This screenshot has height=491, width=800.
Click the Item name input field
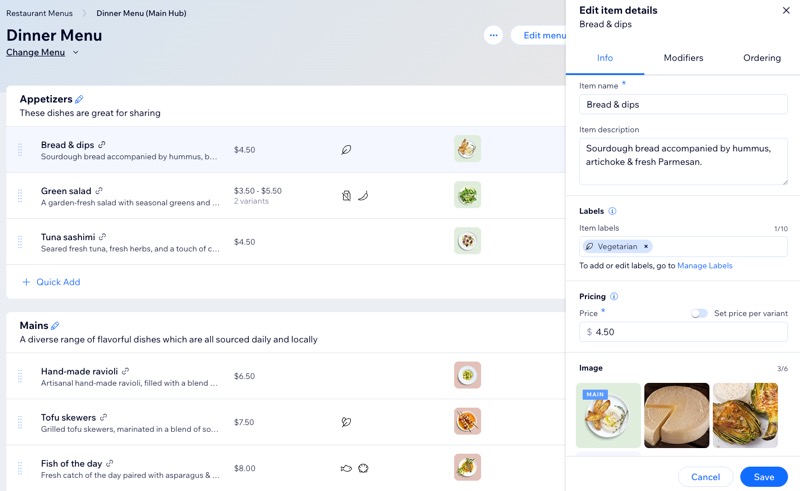click(683, 104)
